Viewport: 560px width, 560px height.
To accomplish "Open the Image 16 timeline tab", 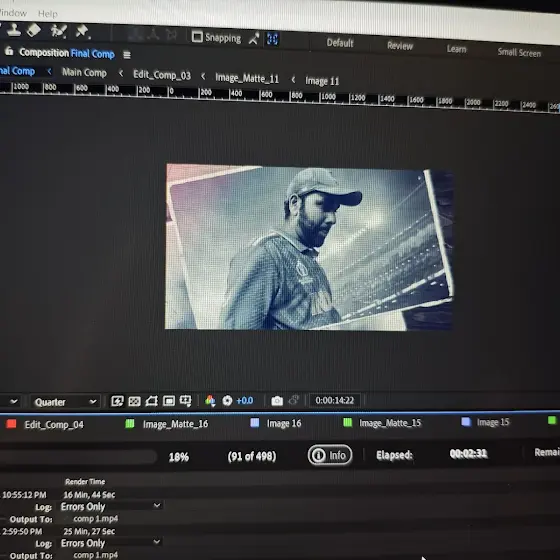I will [x=284, y=423].
